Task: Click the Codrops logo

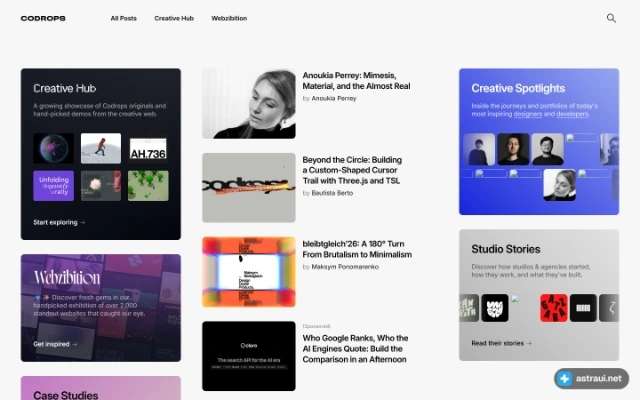Action: [x=43, y=18]
